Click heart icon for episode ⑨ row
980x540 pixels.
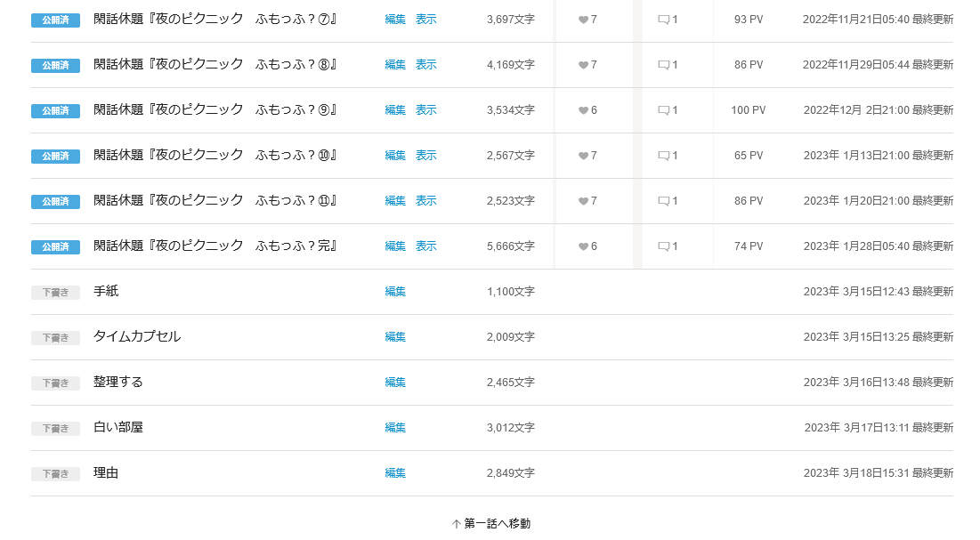pos(583,110)
